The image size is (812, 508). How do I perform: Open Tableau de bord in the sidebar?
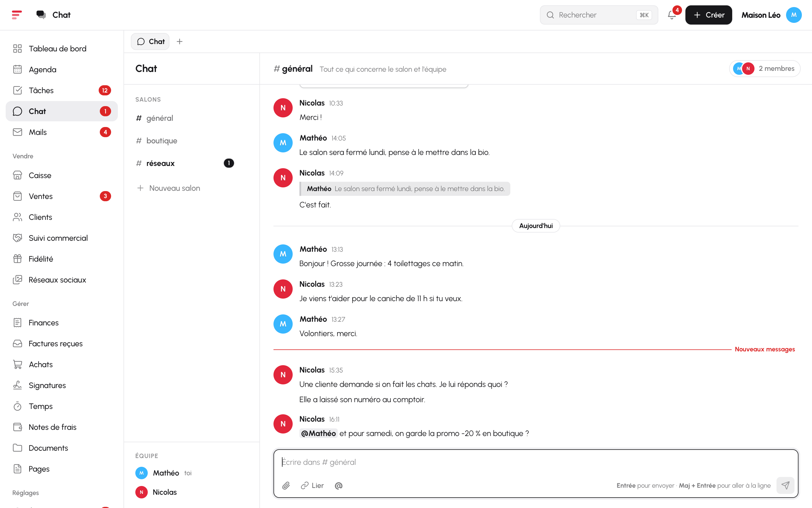point(62,49)
